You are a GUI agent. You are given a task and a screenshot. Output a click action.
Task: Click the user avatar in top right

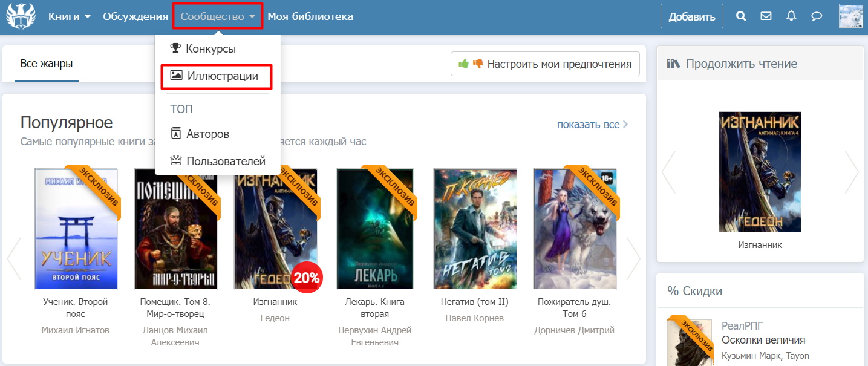[x=850, y=16]
